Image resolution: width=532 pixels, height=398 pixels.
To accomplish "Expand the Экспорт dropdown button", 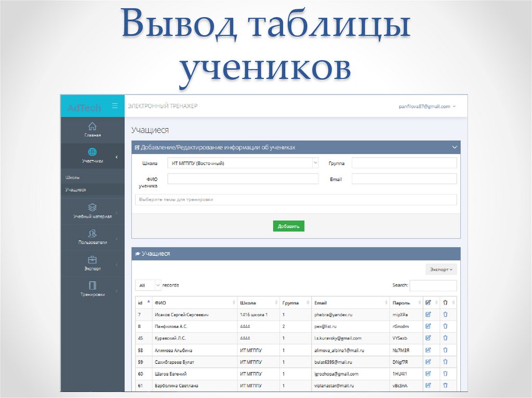I will pos(441,269).
